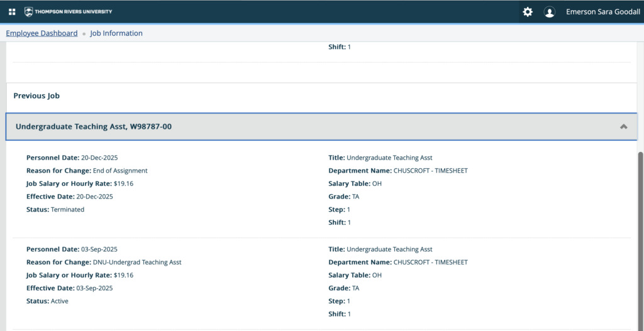Click the Previous Job section heading
Screen dimensions: 644x331
pos(36,95)
